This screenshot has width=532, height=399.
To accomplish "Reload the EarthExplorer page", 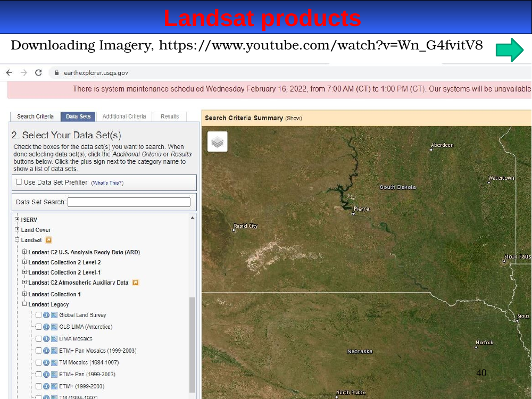I will point(38,72).
